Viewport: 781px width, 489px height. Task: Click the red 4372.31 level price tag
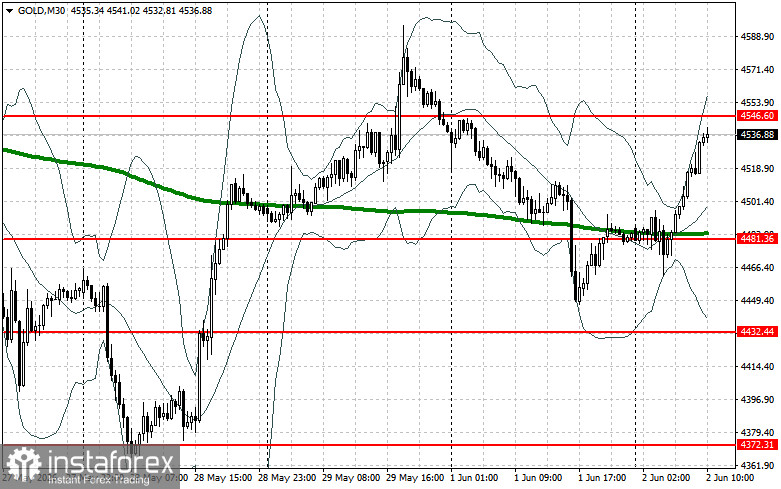pyautogui.click(x=757, y=445)
